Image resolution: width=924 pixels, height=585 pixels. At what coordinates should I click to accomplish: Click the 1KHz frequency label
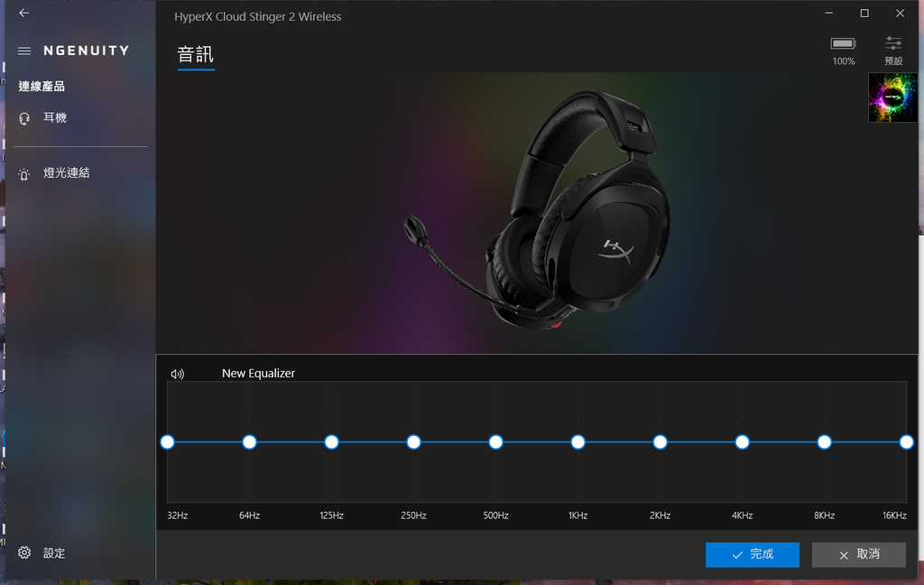coord(578,515)
